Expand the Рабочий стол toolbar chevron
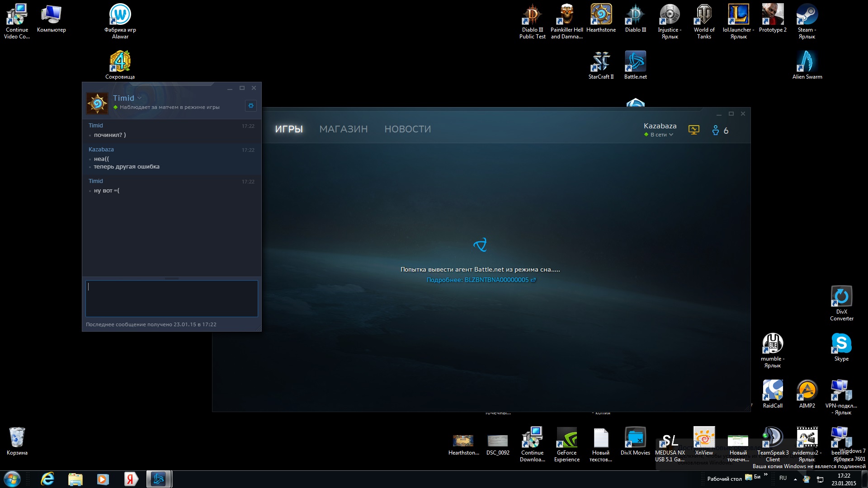This screenshot has width=868, height=488. 766,474
